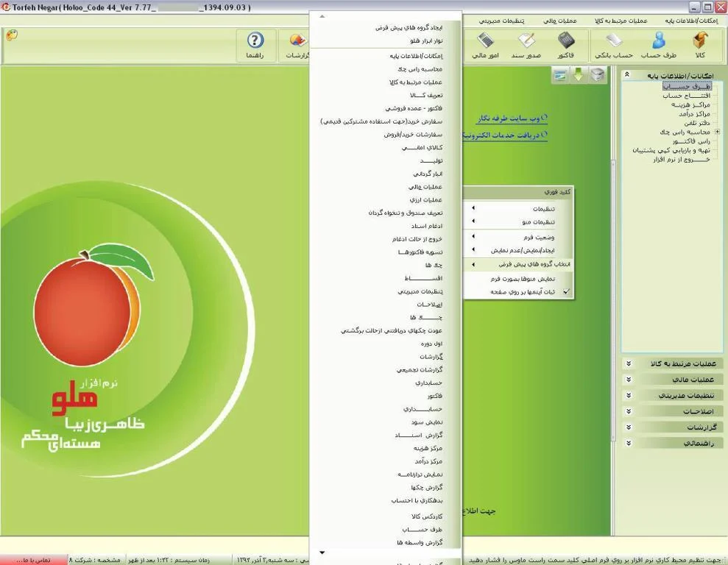Click the red تماس با ما status bar button
Image resolution: width=728 pixels, height=565 pixels.
[33, 560]
